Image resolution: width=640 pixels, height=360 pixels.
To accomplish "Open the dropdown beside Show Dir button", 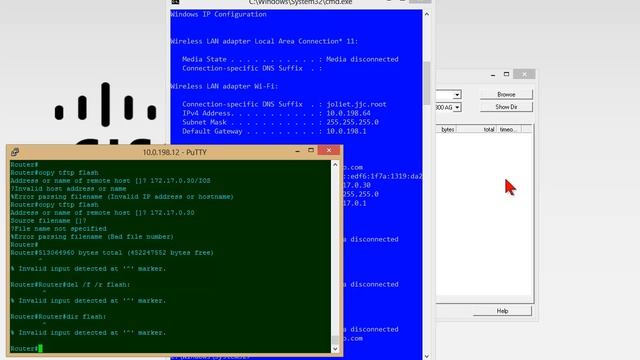I will (x=457, y=107).
